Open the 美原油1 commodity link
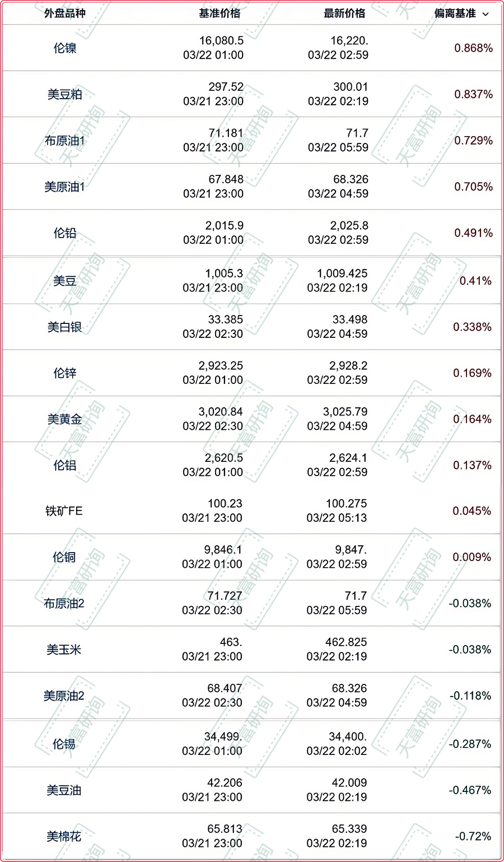 (65, 187)
